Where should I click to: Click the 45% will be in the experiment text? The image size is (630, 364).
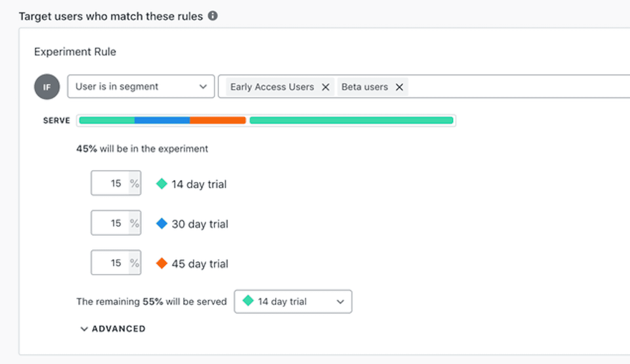coord(142,149)
